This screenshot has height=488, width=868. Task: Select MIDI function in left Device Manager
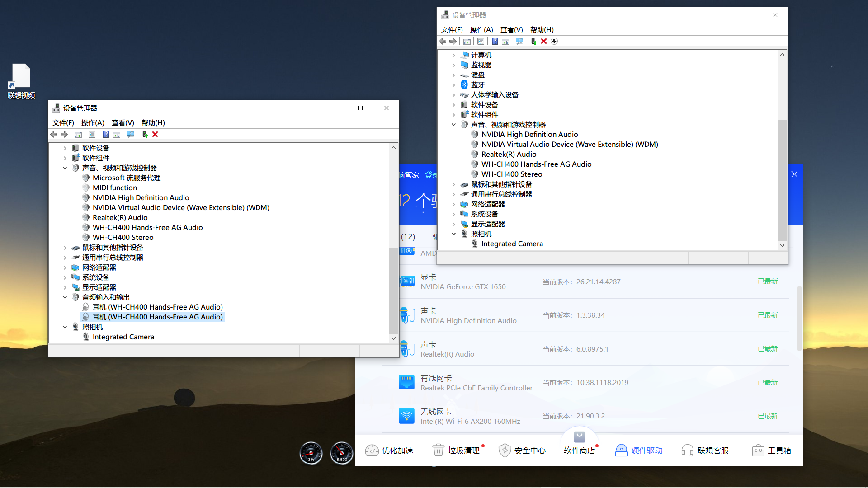pos(115,188)
